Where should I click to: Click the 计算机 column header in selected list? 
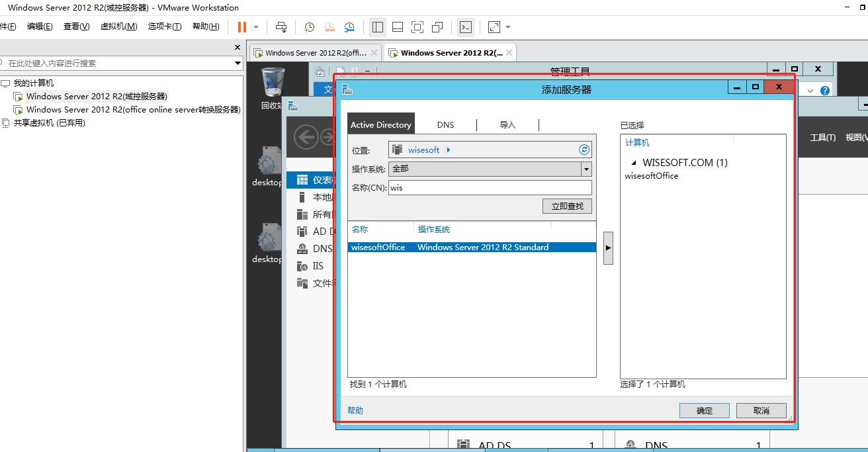638,143
